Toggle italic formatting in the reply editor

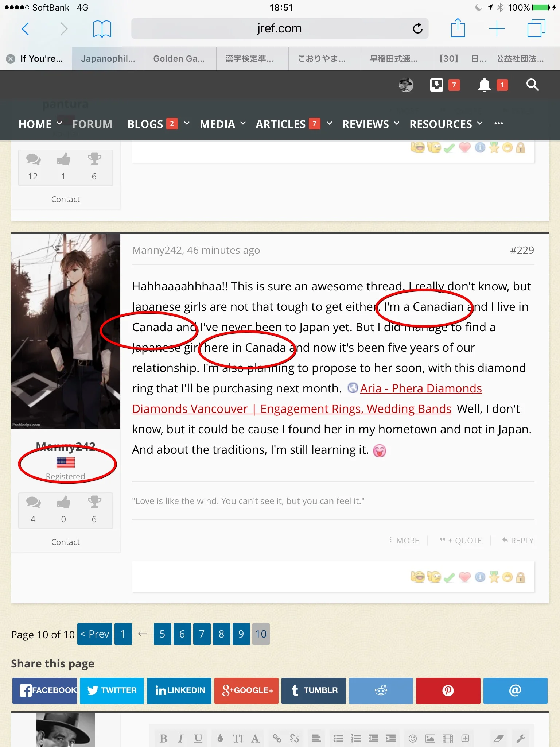[180, 739]
